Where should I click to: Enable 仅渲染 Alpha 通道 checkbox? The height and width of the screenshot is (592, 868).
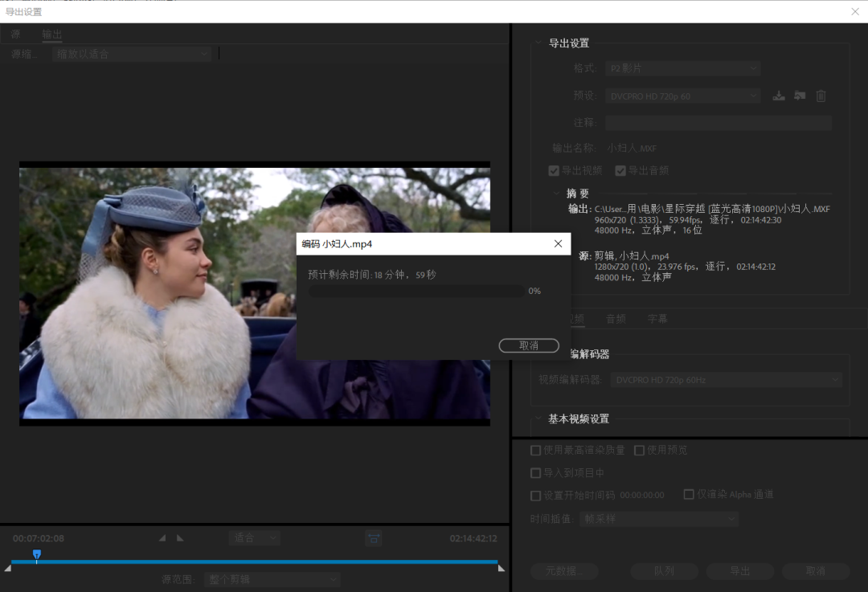[x=690, y=494]
